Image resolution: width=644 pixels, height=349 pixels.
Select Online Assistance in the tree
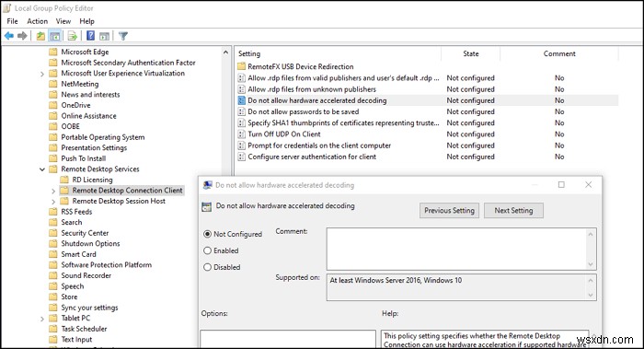pos(88,116)
